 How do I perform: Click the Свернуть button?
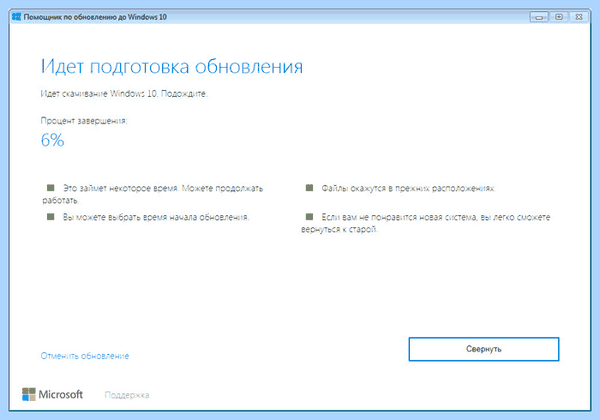pyautogui.click(x=484, y=349)
